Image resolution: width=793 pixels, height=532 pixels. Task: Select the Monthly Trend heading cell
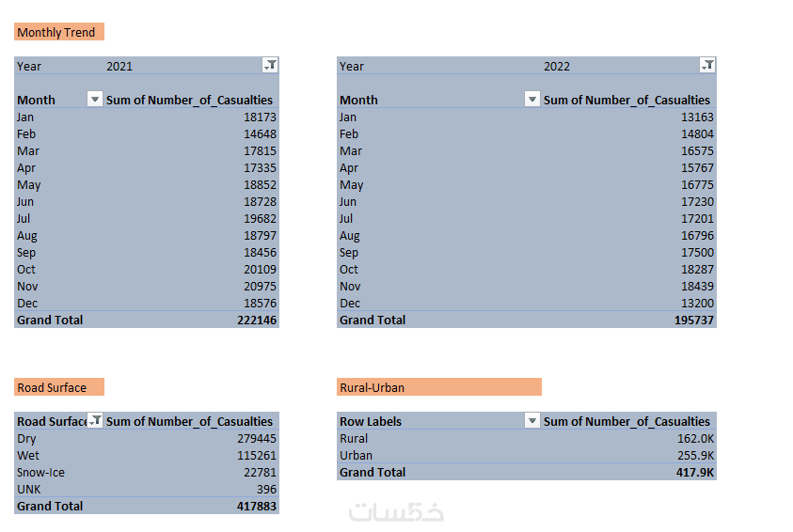pos(59,32)
